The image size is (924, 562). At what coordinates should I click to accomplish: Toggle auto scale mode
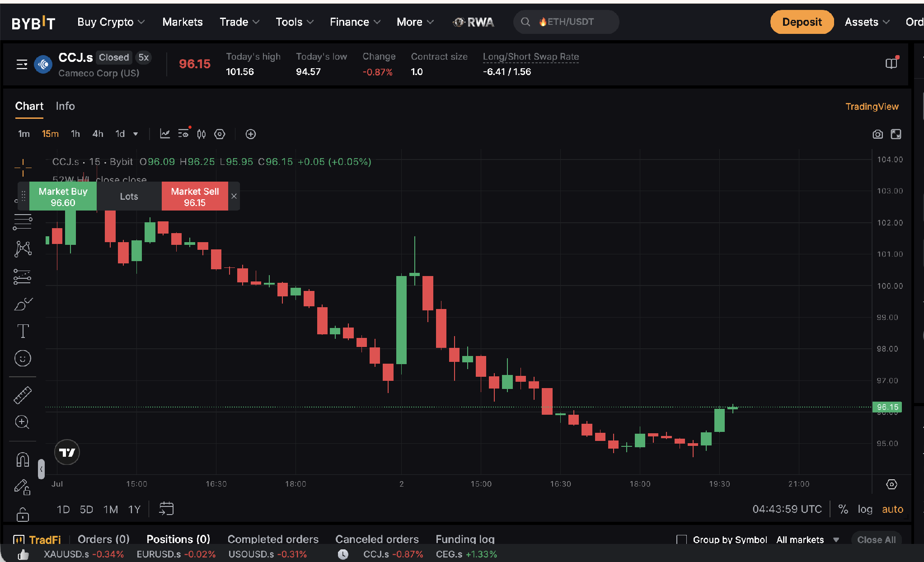pyautogui.click(x=893, y=509)
